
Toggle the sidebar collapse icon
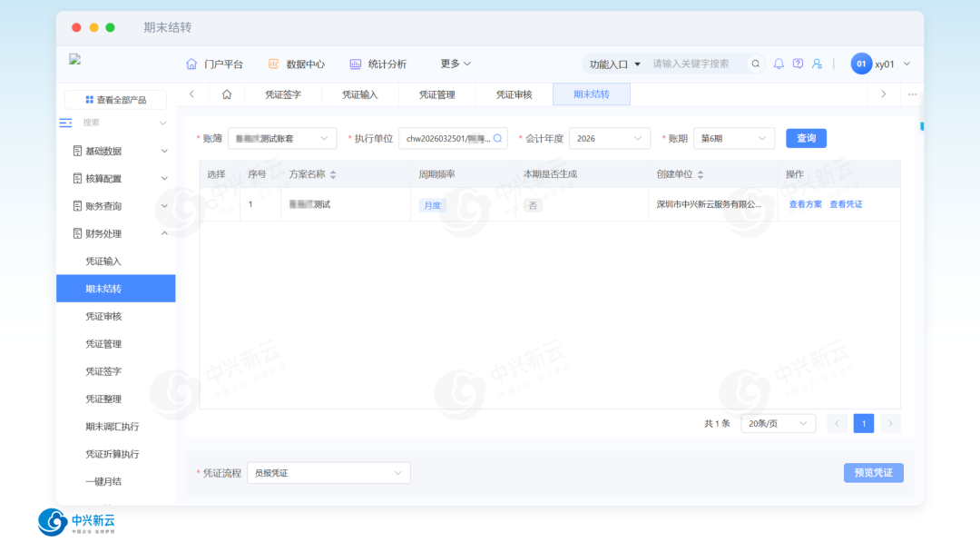65,123
